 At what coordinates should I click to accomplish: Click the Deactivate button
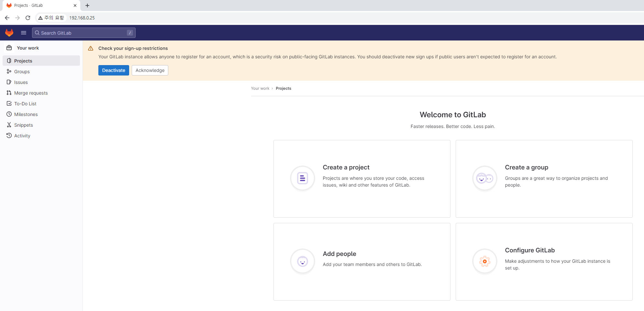114,70
